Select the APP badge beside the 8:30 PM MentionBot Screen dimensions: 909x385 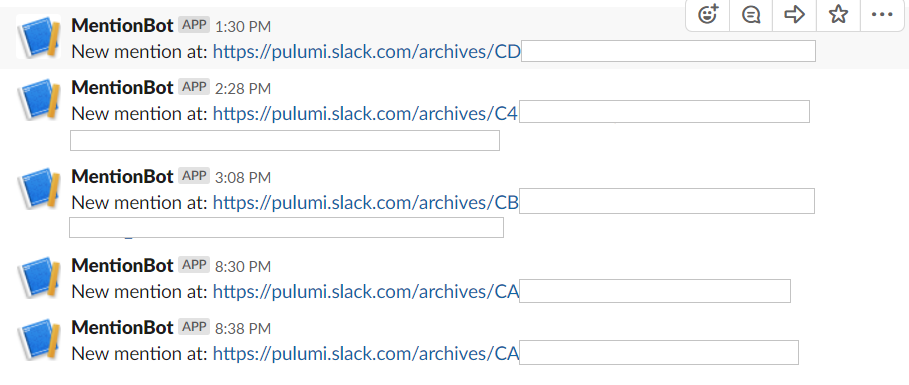click(194, 265)
